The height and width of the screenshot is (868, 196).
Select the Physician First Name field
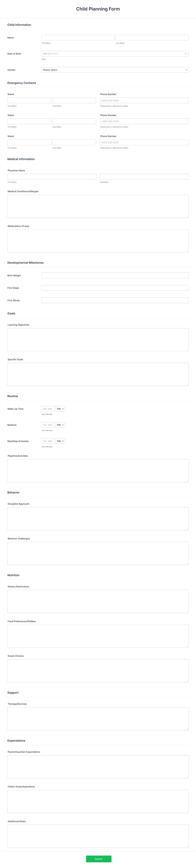(x=51, y=176)
